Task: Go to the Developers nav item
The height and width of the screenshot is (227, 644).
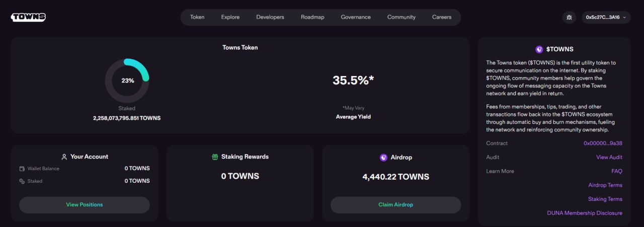Action: 270,17
